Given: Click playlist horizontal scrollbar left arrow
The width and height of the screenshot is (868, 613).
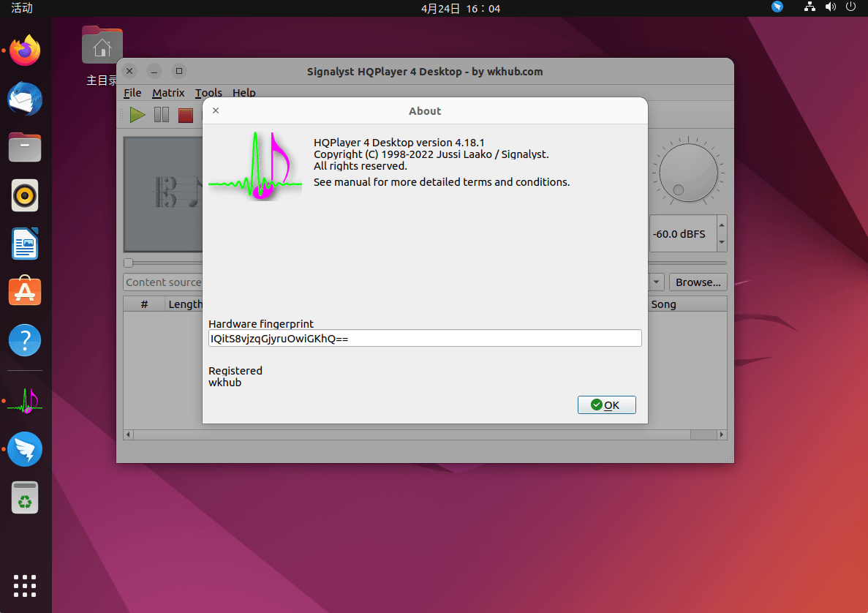Looking at the screenshot, I should (129, 435).
